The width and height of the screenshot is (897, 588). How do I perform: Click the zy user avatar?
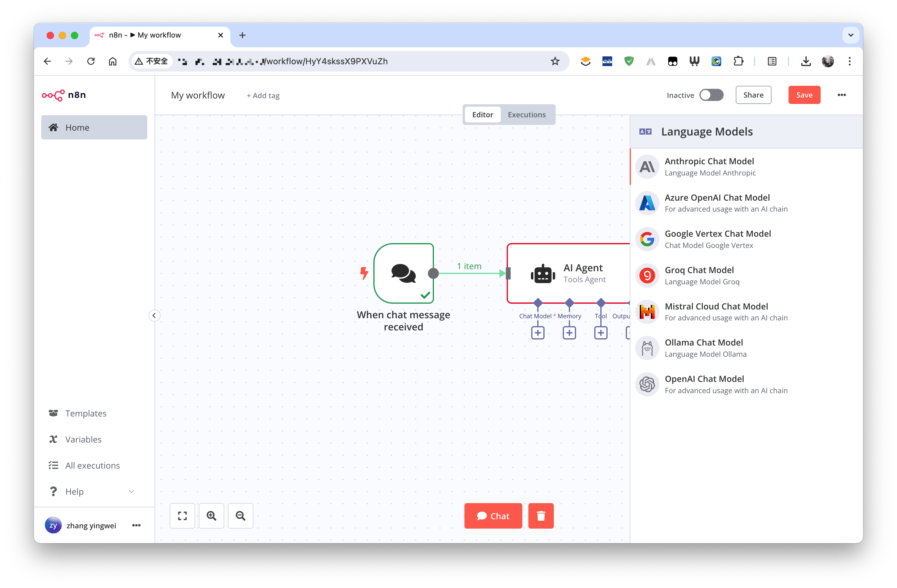tap(53, 525)
